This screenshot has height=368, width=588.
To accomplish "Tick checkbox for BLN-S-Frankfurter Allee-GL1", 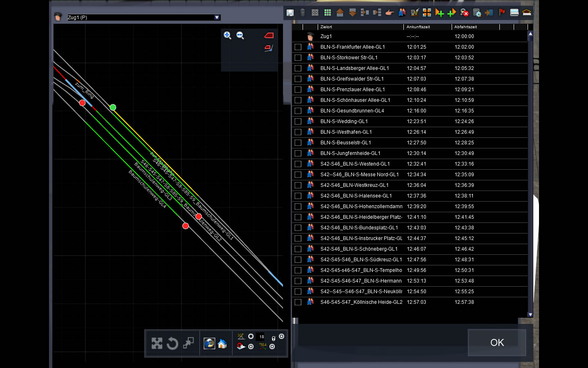I will point(298,47).
